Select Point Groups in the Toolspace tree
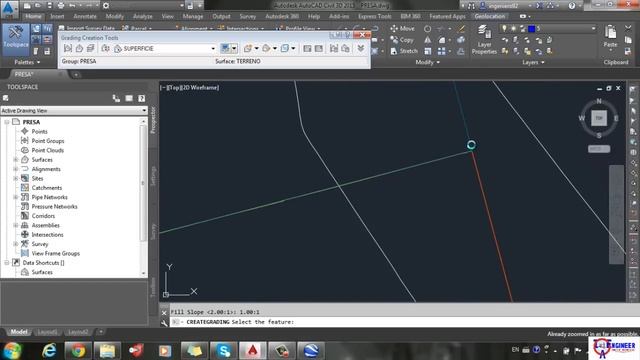 click(x=48, y=141)
